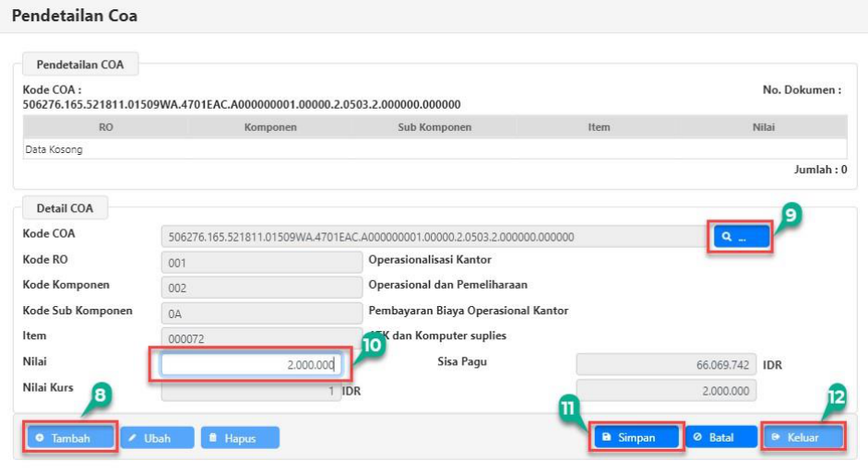This screenshot has width=868, height=472.
Task: Select the Sub Komponen column header
Action: pyautogui.click(x=434, y=127)
